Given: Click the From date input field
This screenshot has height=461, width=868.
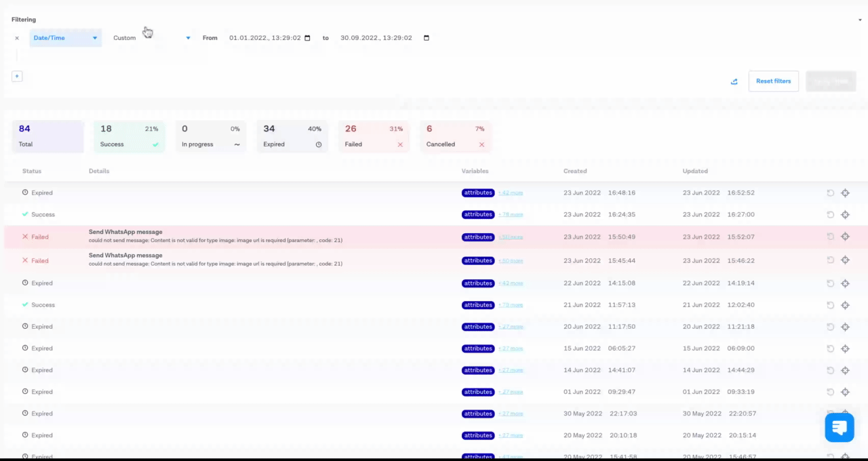Looking at the screenshot, I should [x=264, y=38].
